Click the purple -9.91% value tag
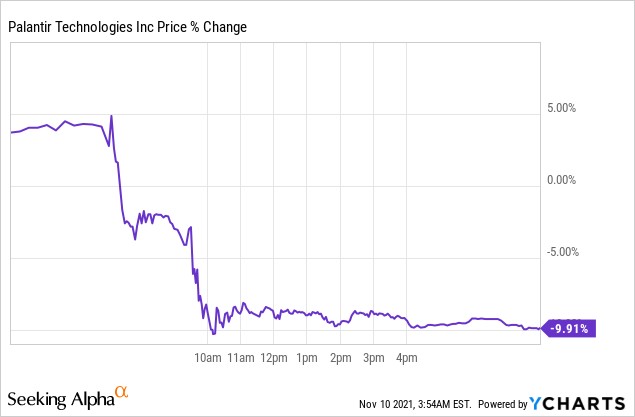The width and height of the screenshot is (635, 417). click(569, 328)
